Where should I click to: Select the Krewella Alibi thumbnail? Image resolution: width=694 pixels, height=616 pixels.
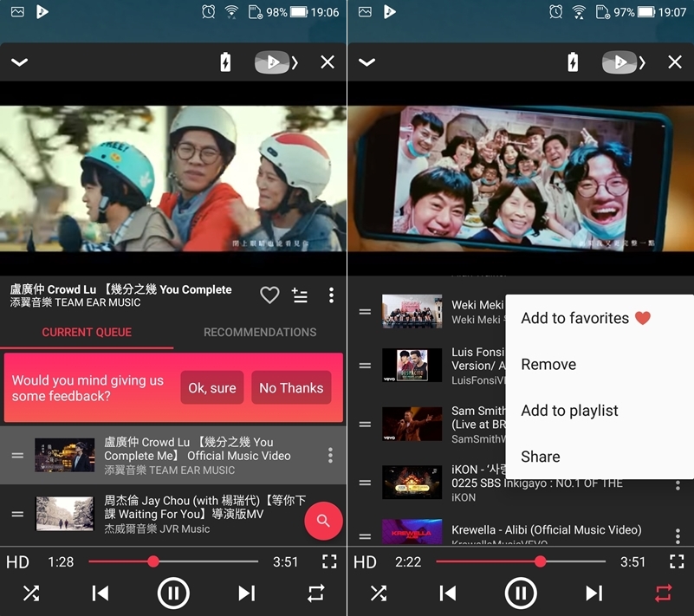pyautogui.click(x=412, y=531)
